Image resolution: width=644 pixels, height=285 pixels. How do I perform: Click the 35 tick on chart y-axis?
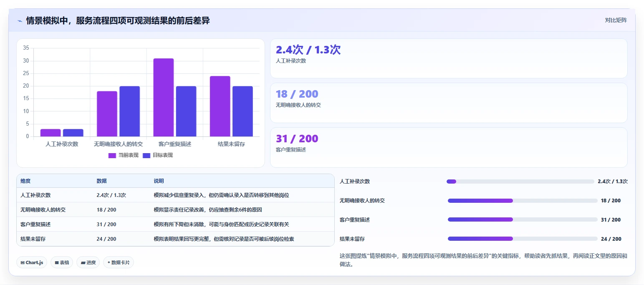26,48
